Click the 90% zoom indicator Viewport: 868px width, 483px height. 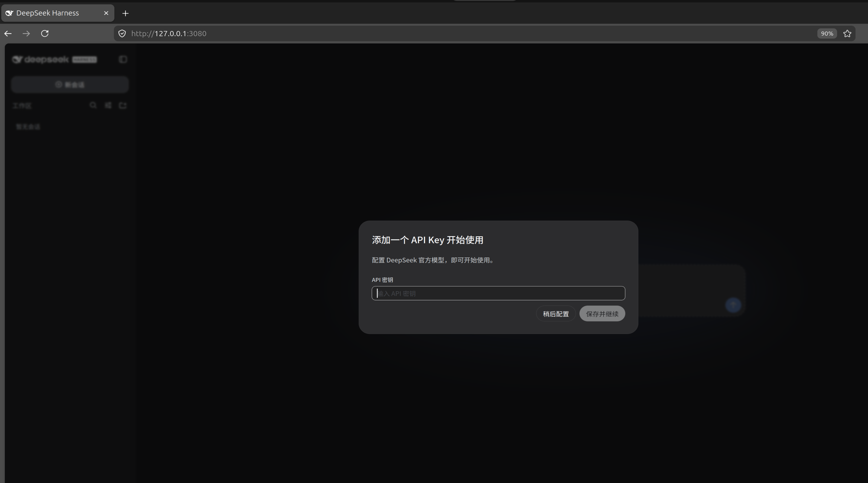(827, 33)
